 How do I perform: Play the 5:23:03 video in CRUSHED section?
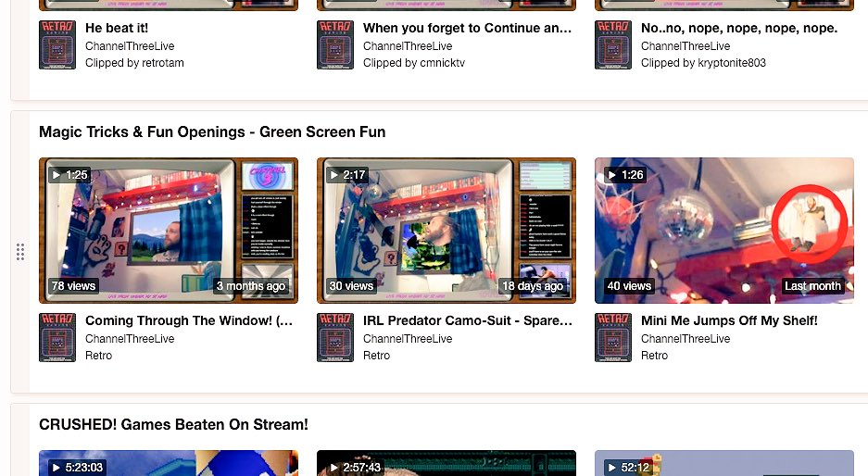pyautogui.click(x=169, y=463)
